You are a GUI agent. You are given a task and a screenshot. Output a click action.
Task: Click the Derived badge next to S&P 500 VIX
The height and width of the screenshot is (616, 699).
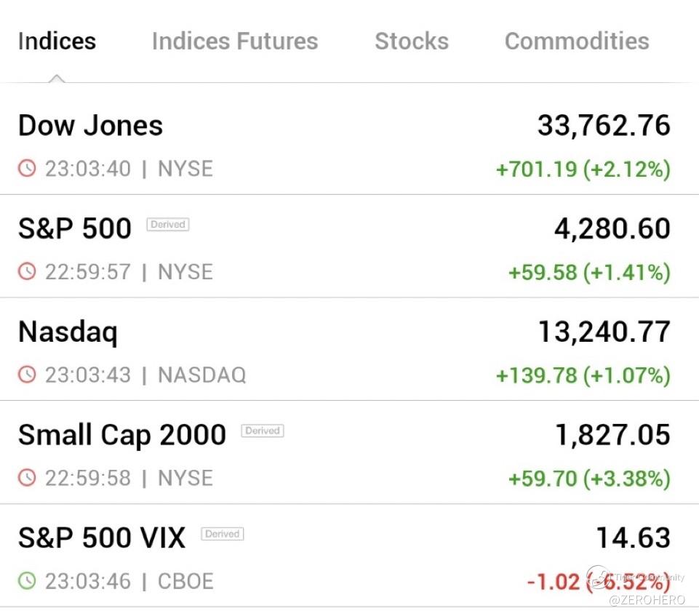223,534
